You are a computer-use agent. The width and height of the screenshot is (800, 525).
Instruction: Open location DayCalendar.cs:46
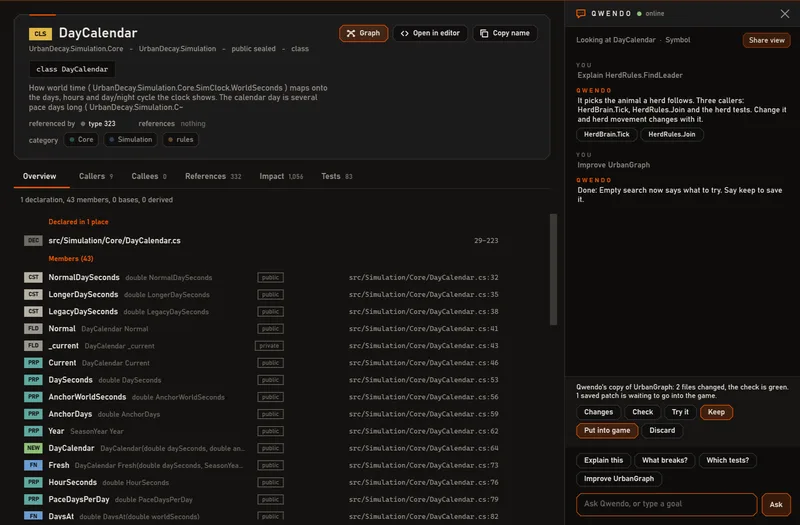point(423,363)
